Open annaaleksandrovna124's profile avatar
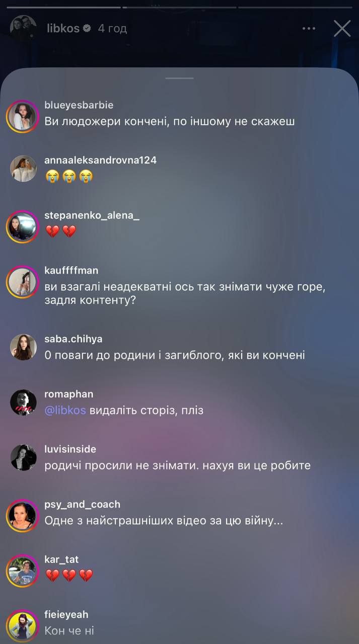 (23, 169)
